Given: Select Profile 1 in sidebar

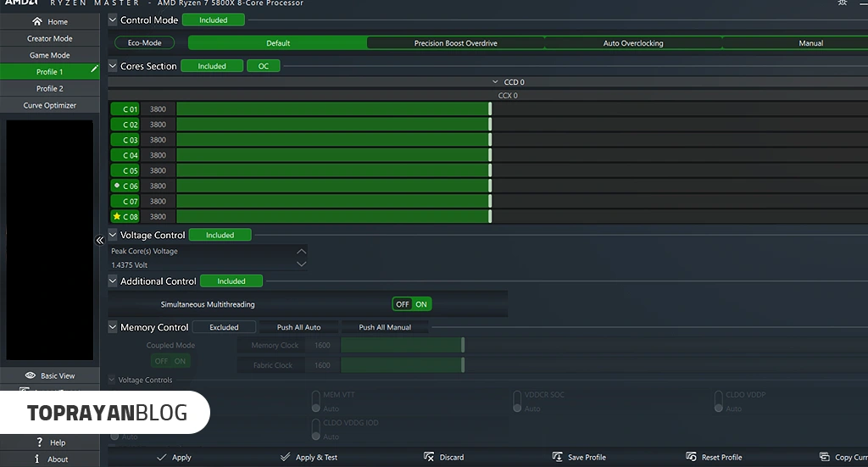Looking at the screenshot, I should [50, 71].
